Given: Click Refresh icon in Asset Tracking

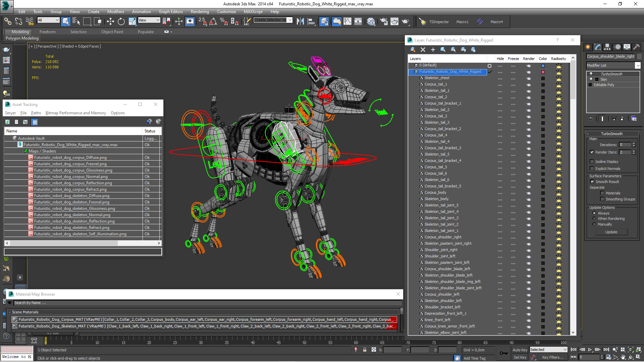Looking at the screenshot, I should coord(7,122).
